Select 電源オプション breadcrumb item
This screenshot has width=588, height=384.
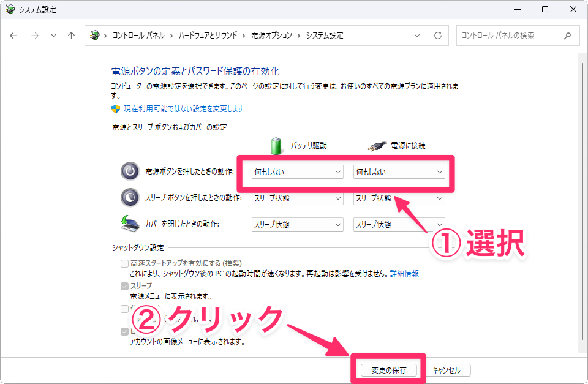pos(271,36)
